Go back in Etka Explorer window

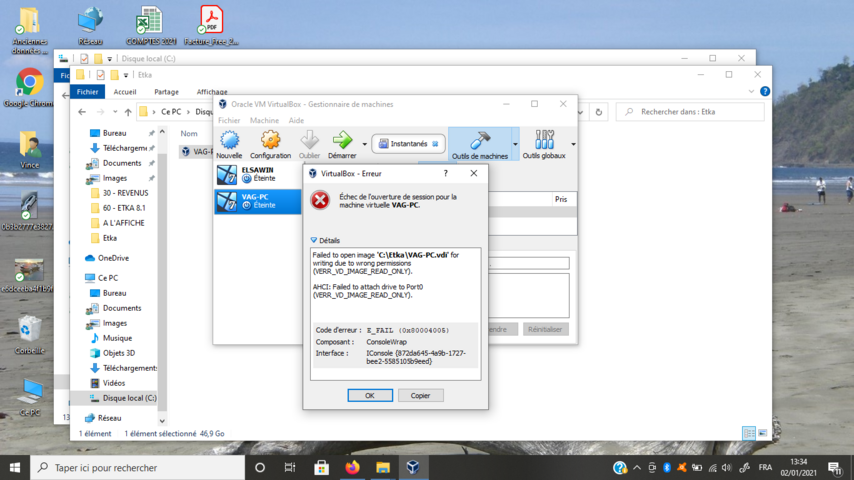[x=82, y=112]
